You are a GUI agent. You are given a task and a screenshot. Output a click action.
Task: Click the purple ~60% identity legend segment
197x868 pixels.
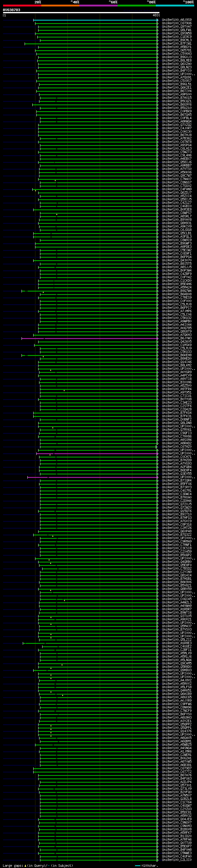99,6
